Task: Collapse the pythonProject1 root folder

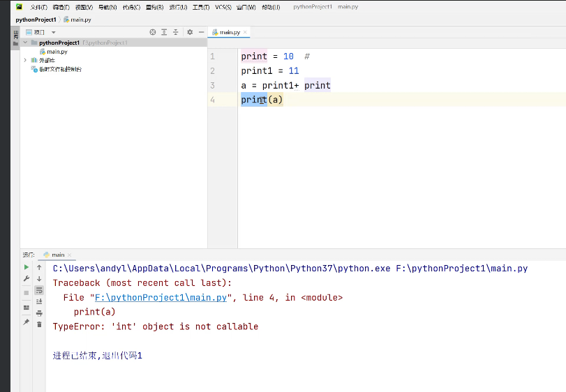Action: pyautogui.click(x=25, y=43)
